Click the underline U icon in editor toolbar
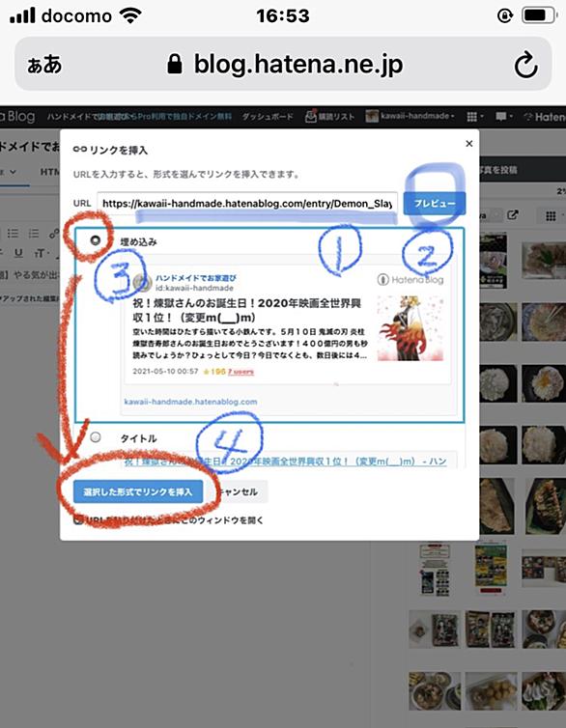The width and height of the screenshot is (566, 728). pyautogui.click(x=18, y=253)
